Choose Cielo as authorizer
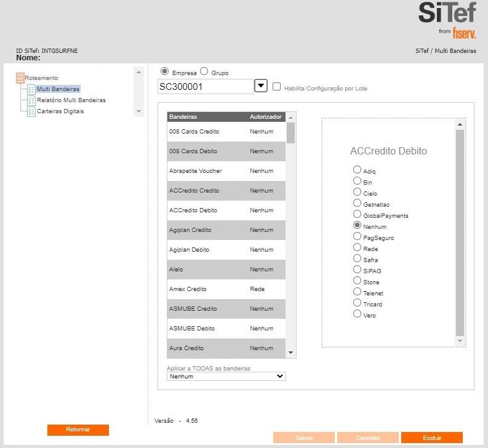This screenshot has width=488, height=448. click(x=357, y=192)
